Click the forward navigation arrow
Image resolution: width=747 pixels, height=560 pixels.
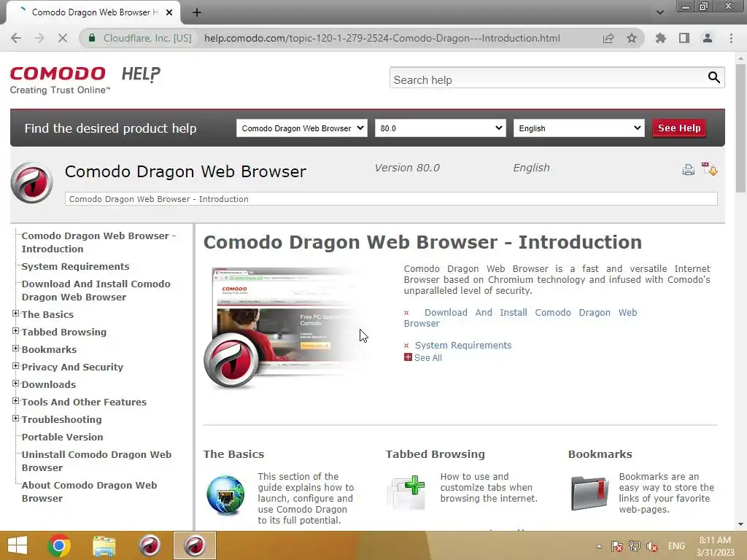click(x=39, y=38)
